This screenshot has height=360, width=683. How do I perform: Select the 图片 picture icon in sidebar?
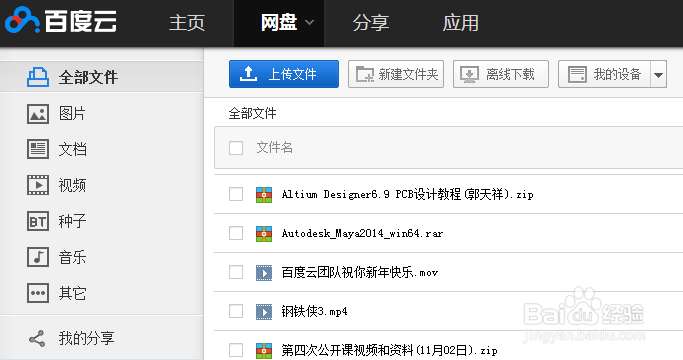coord(38,114)
